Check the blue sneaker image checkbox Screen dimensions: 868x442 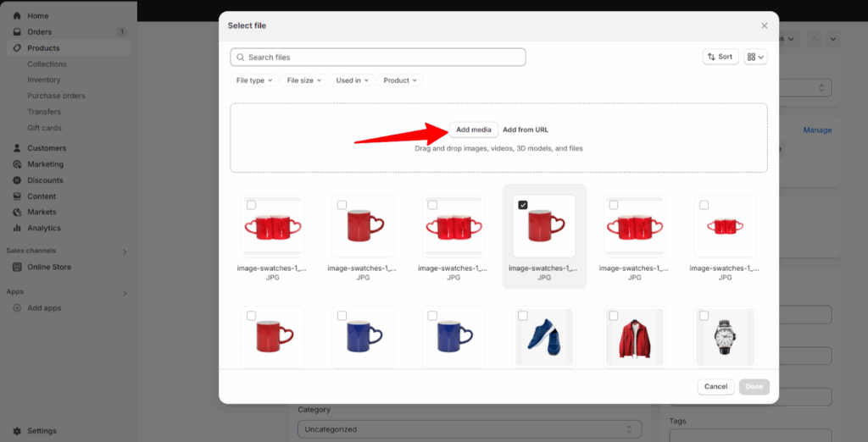[523, 316]
